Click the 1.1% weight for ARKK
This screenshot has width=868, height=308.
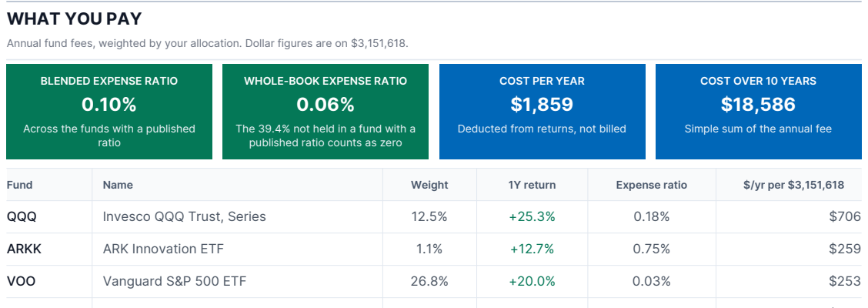coord(429,249)
